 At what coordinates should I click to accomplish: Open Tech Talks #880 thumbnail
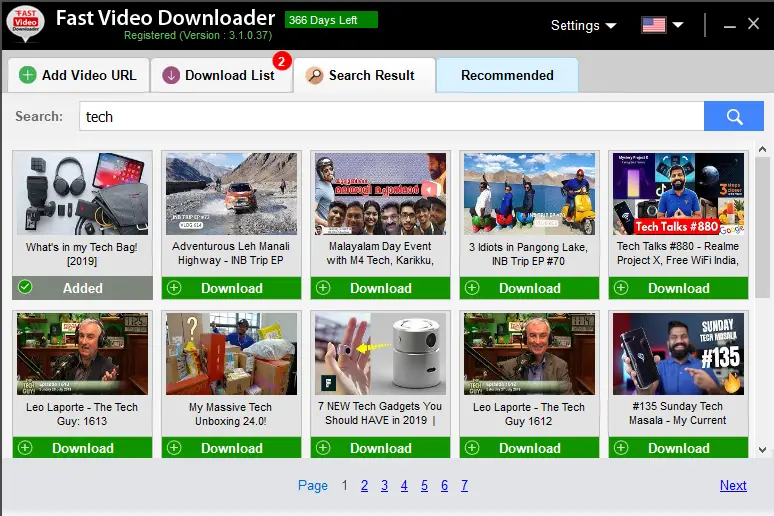pos(679,194)
